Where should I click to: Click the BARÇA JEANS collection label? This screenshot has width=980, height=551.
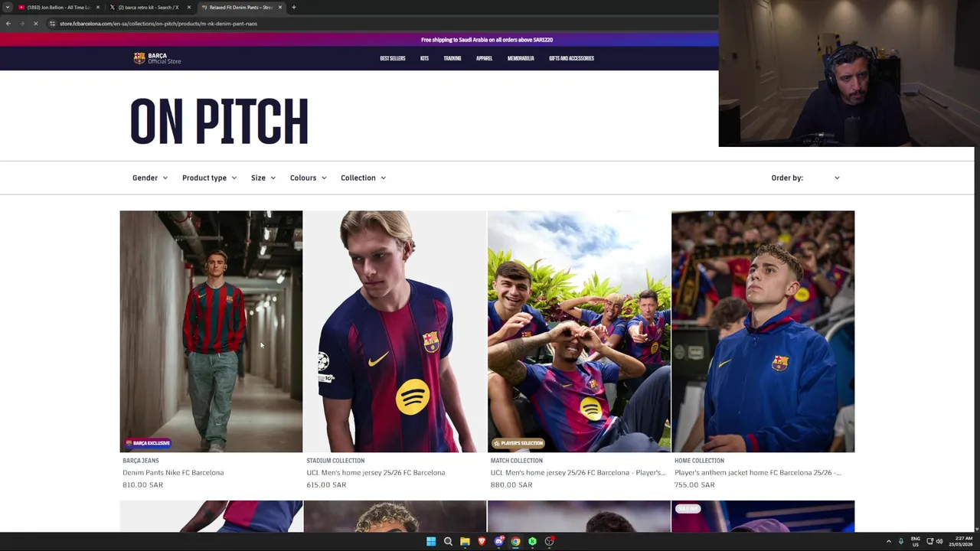point(141,461)
